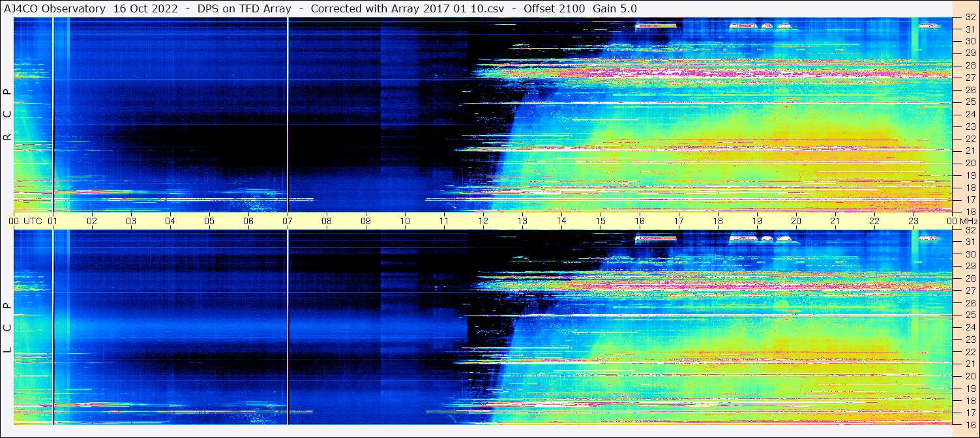Click the 20 MHz label of RCP panel

tap(970, 163)
